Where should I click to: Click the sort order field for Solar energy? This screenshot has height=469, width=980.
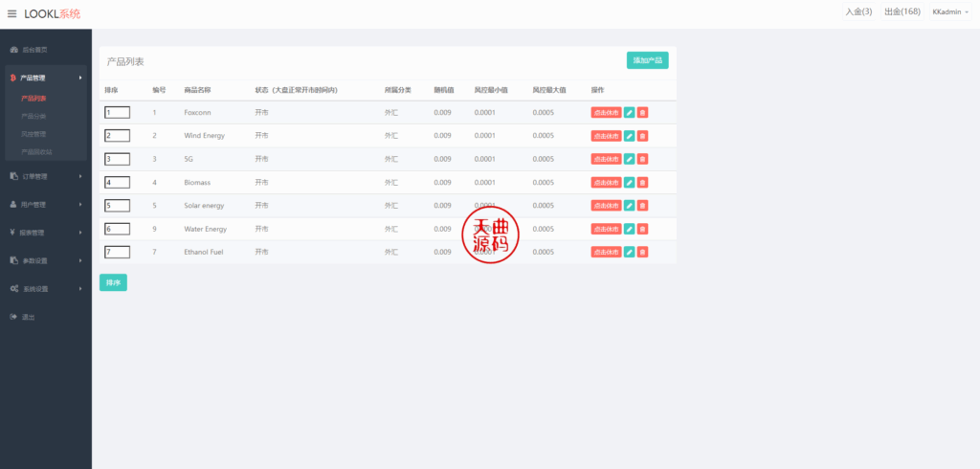pyautogui.click(x=118, y=206)
